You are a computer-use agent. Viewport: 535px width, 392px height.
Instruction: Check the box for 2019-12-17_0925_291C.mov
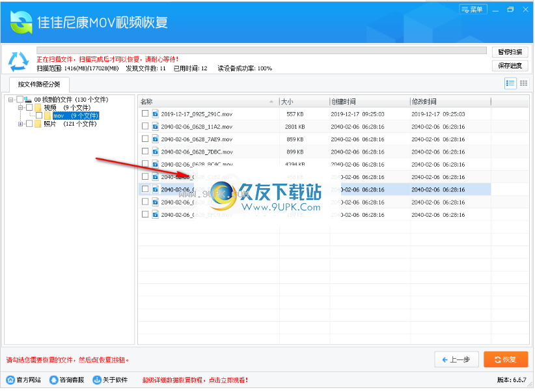[145, 113]
